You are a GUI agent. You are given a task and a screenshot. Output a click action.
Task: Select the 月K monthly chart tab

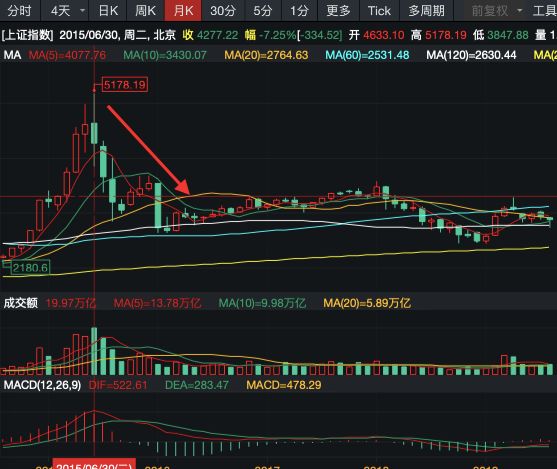point(183,11)
